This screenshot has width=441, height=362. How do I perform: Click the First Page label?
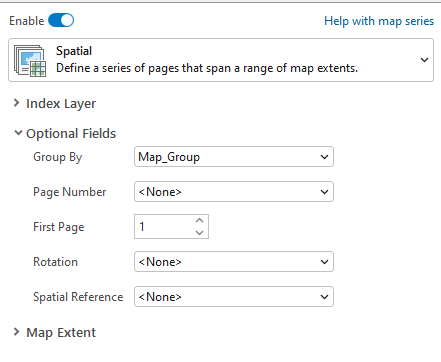click(59, 227)
